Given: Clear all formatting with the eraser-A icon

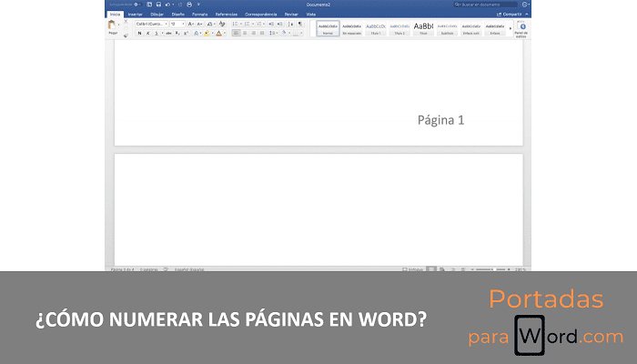Looking at the screenshot, I should click(222, 24).
